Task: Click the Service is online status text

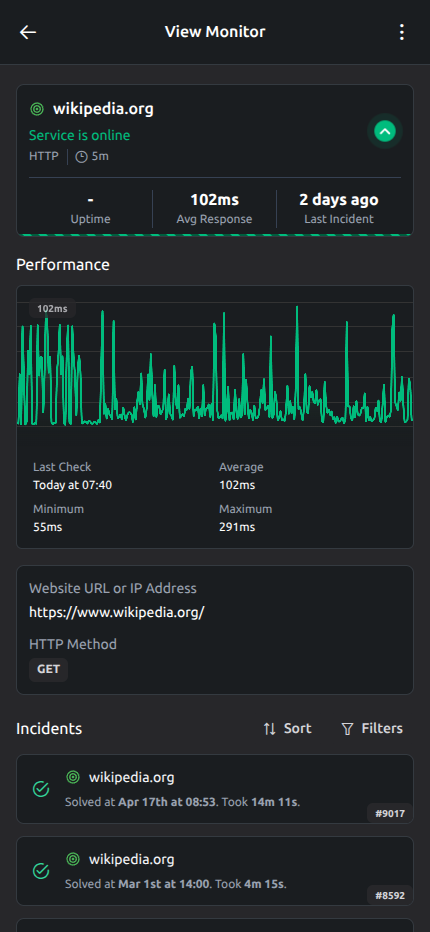Action: click(x=80, y=136)
